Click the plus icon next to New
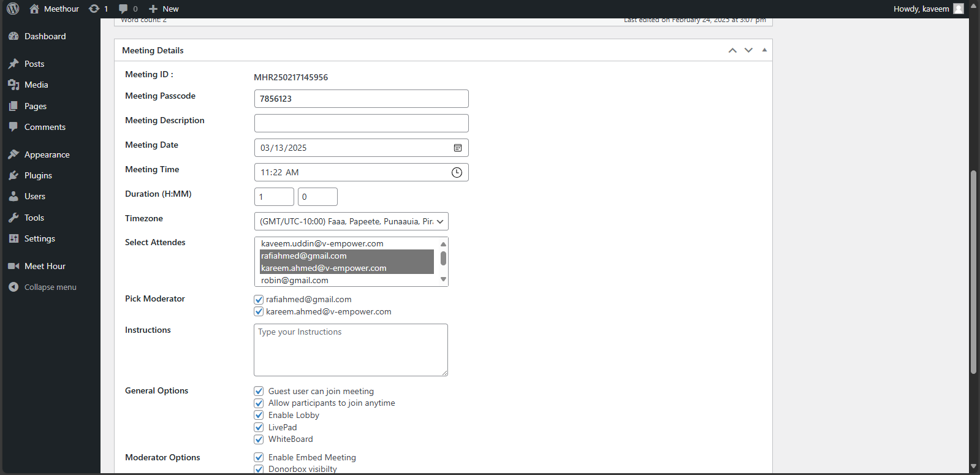This screenshot has width=980, height=475. pos(153,9)
